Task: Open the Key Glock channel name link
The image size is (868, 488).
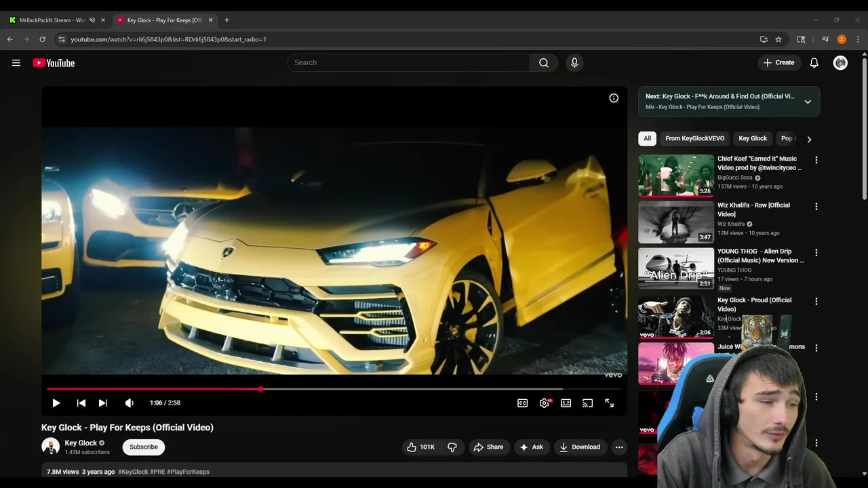Action: [81, 443]
